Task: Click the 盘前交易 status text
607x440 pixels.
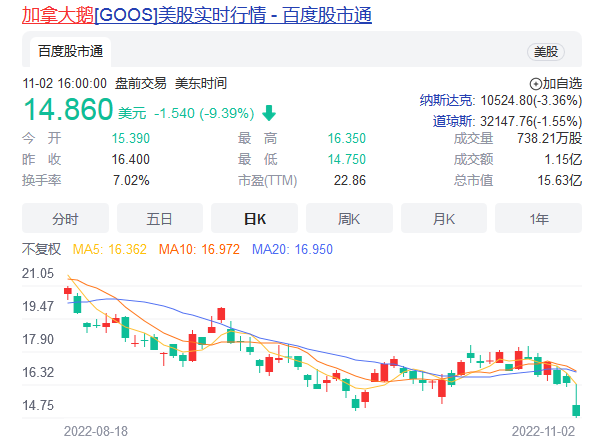Action: pos(141,84)
